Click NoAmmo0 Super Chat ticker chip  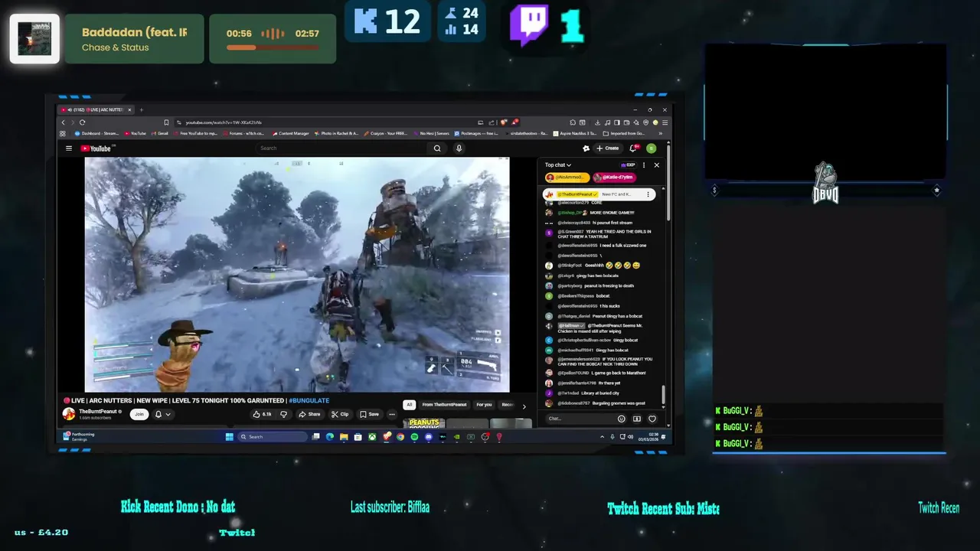[x=567, y=177]
